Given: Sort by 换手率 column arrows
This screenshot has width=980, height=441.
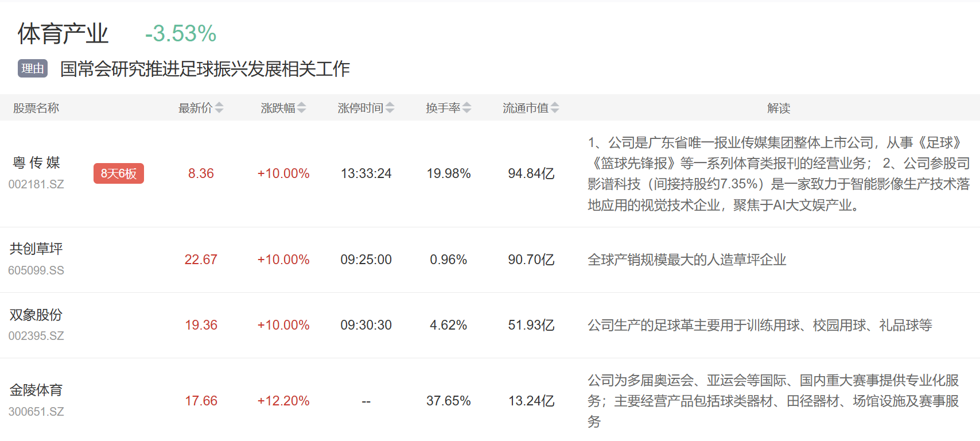Looking at the screenshot, I should pos(467,108).
